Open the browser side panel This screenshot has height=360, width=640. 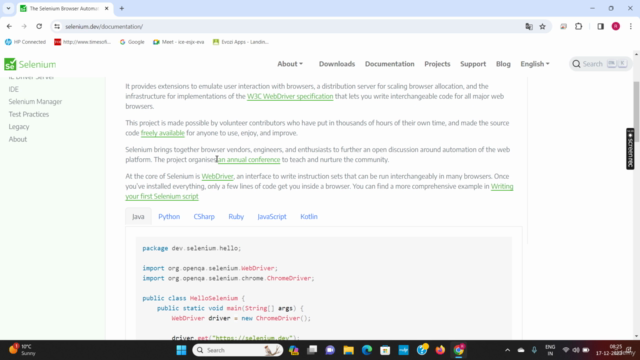(x=600, y=27)
